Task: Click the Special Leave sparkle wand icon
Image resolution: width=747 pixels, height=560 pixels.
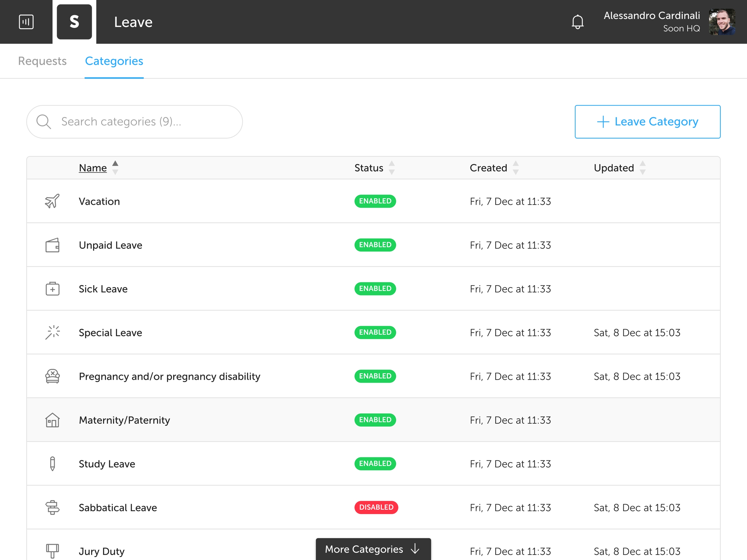Action: click(x=52, y=332)
